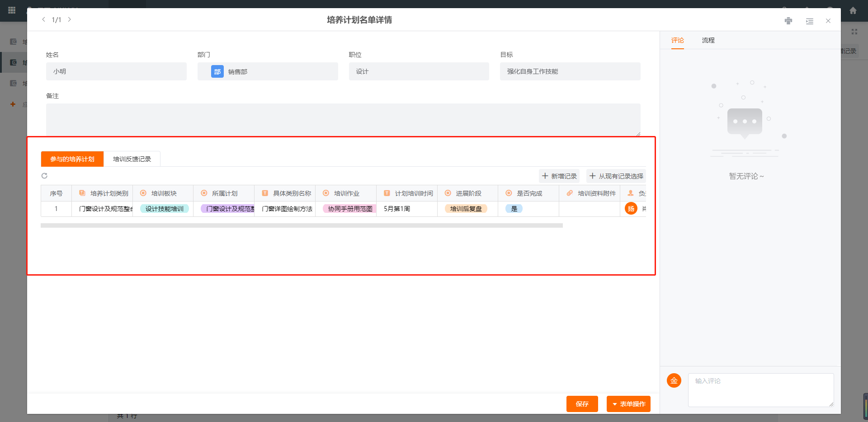
Task: Switch to the 流程 tab
Action: [708, 40]
